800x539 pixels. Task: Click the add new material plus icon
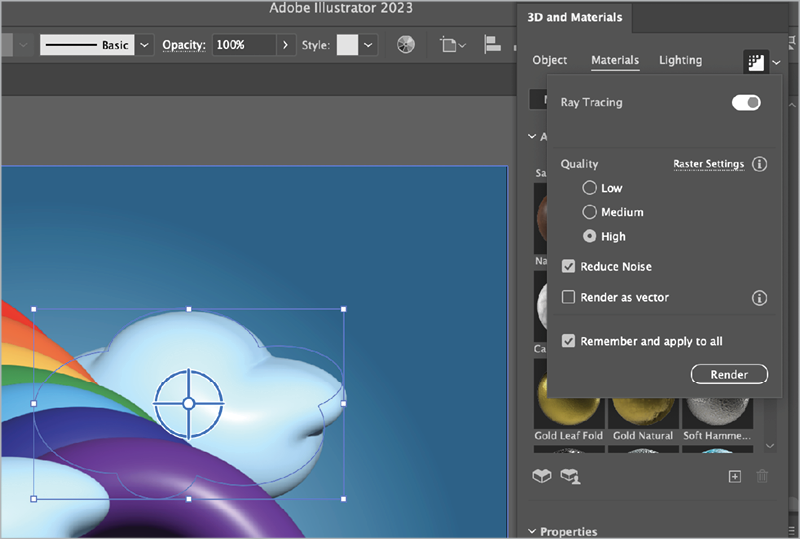pos(735,477)
